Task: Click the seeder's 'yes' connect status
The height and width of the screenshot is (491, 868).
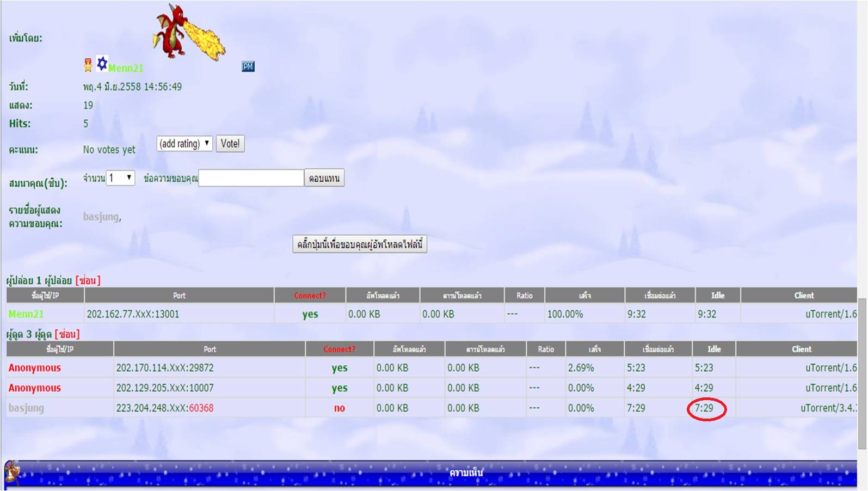Action: point(310,314)
